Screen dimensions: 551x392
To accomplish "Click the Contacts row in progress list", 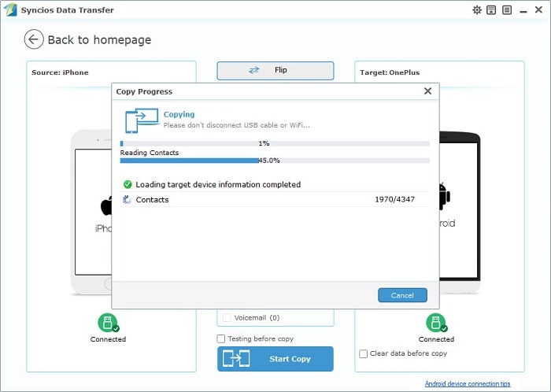I will click(x=275, y=199).
